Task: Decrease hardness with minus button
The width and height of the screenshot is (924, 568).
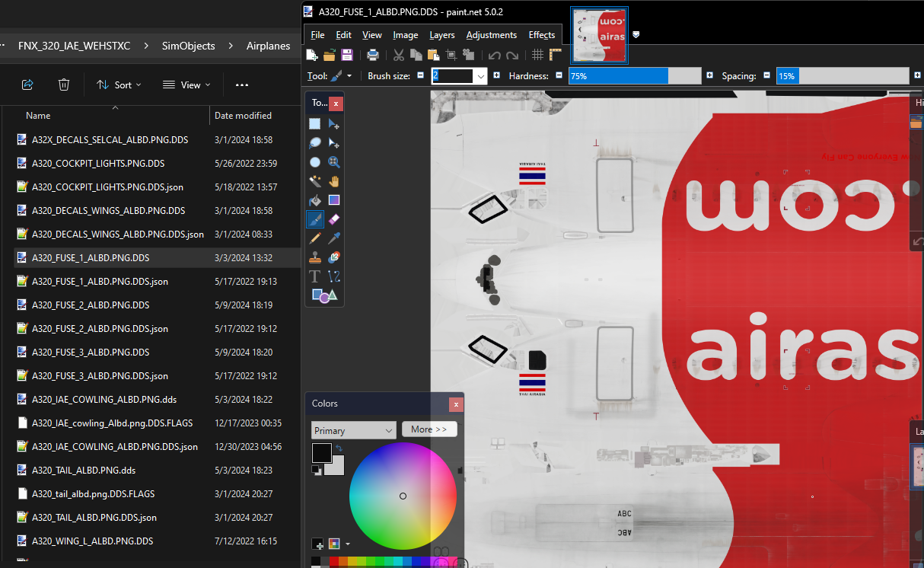Action: click(559, 76)
